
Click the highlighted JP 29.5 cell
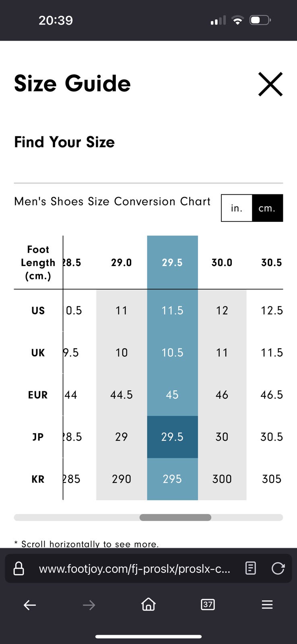coord(172,437)
